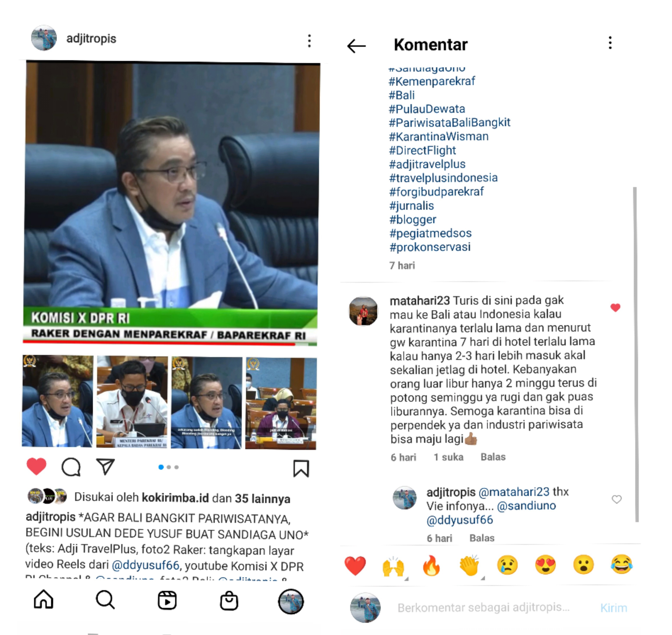Click the comments panel scrollbar
Screen dimensions: 672x635
tap(636, 354)
